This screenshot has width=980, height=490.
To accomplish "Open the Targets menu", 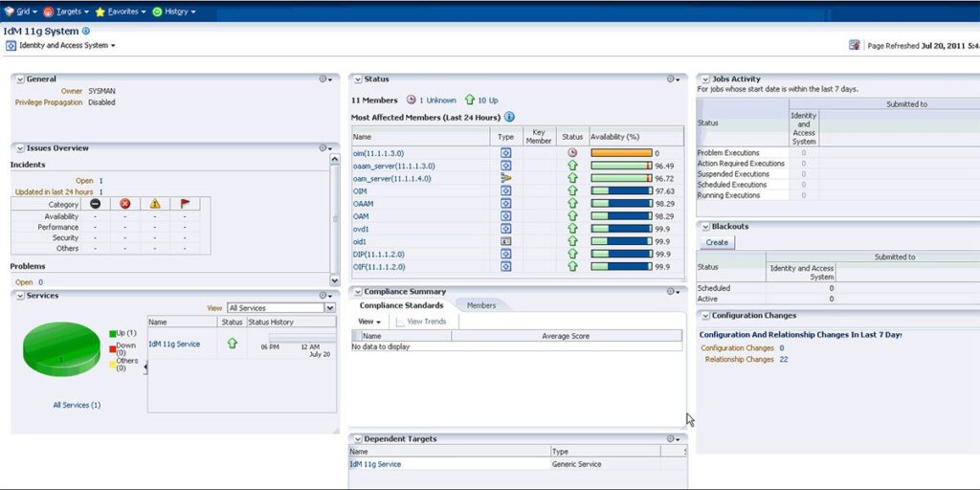I will (x=66, y=11).
